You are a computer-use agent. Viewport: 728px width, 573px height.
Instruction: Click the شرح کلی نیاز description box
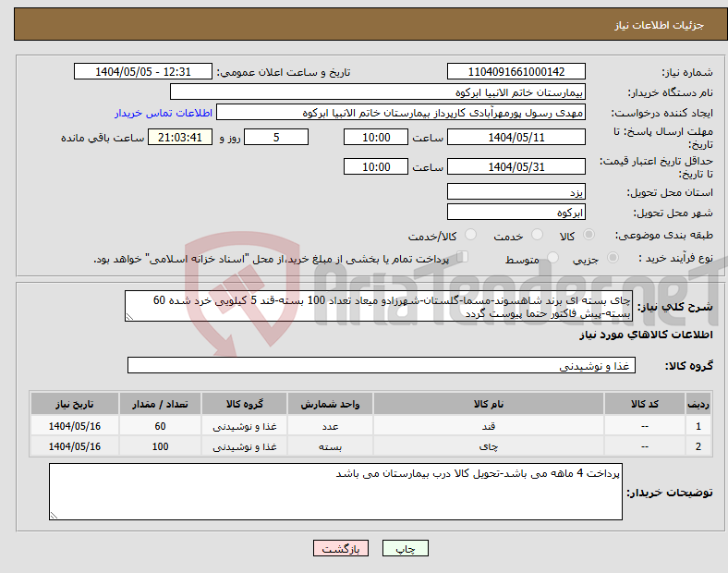coord(377,307)
